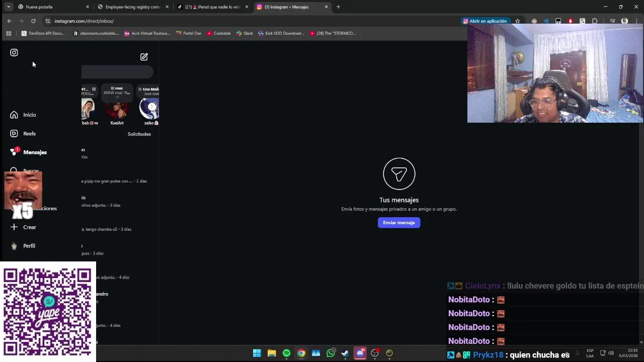Click the next arrow on notes carousel
Screen dimensions: 644x362
pos(152,107)
